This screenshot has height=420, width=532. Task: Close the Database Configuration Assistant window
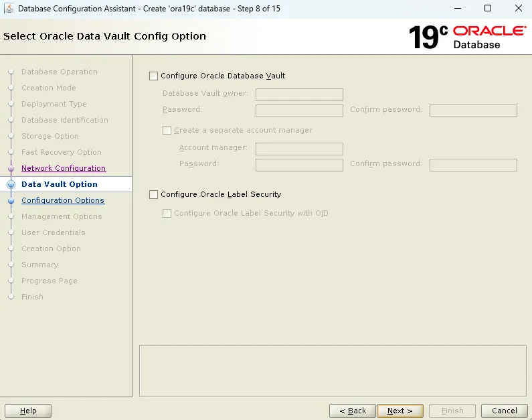pyautogui.click(x=518, y=9)
